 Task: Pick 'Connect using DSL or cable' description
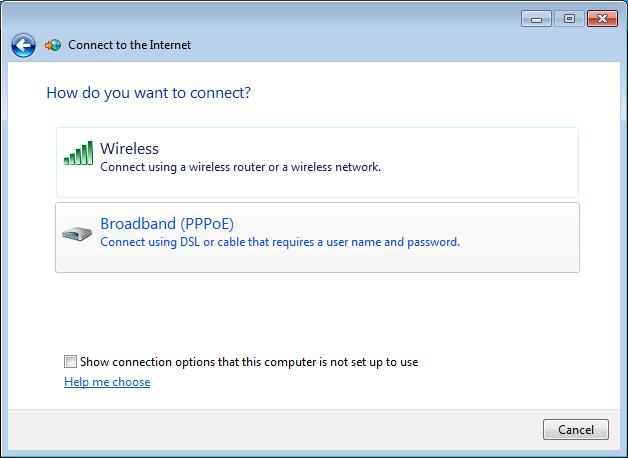point(280,242)
